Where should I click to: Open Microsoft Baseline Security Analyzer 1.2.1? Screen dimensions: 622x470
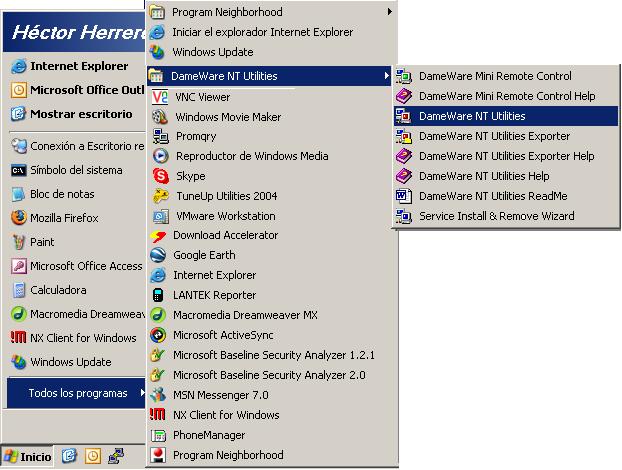click(271, 355)
